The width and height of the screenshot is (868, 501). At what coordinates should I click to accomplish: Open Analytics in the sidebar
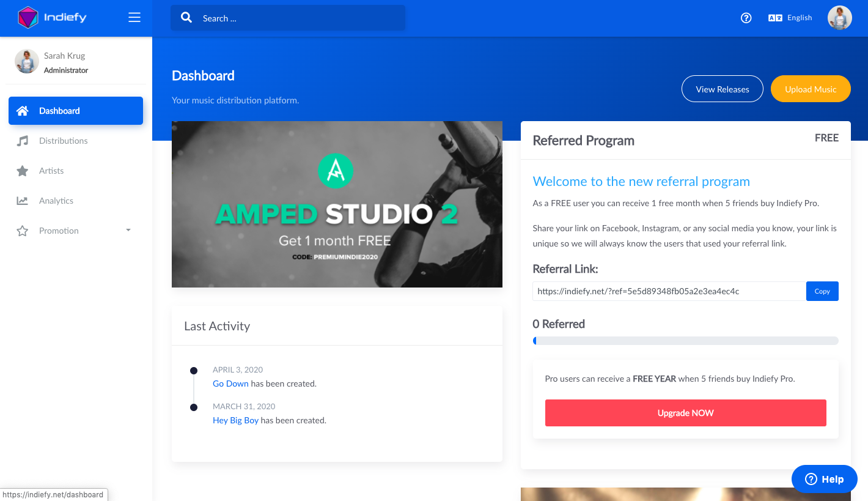pos(76,201)
